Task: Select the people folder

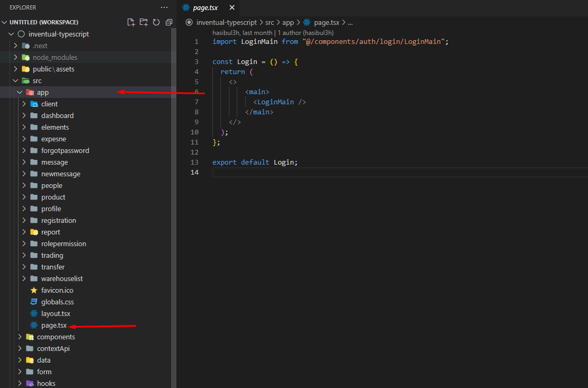Action: pyautogui.click(x=85, y=185)
